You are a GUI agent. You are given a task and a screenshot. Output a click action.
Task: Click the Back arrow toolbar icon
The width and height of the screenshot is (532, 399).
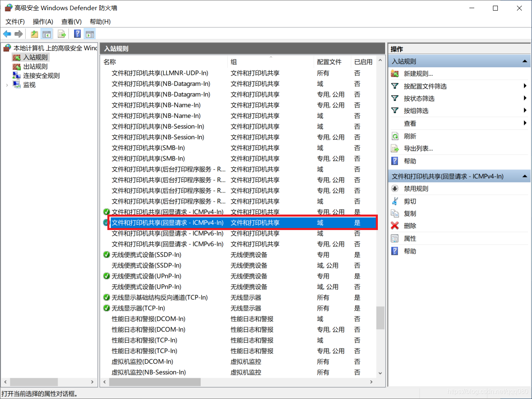point(7,34)
